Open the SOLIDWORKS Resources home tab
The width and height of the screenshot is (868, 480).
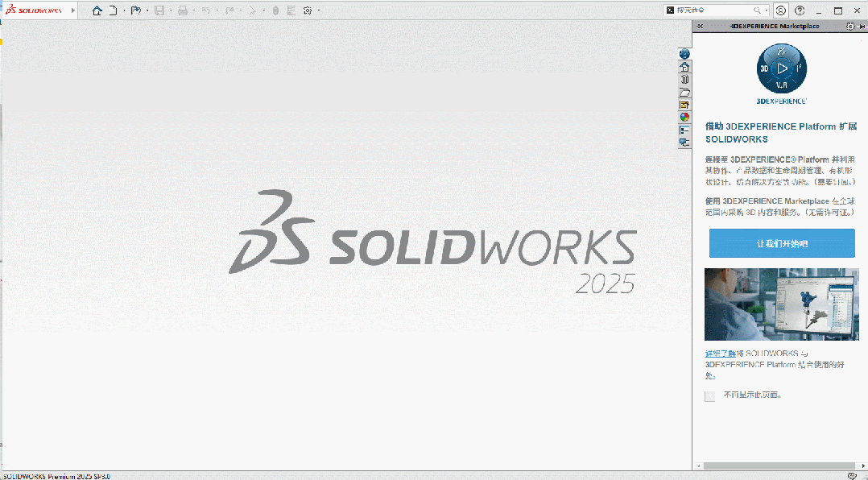pos(684,67)
